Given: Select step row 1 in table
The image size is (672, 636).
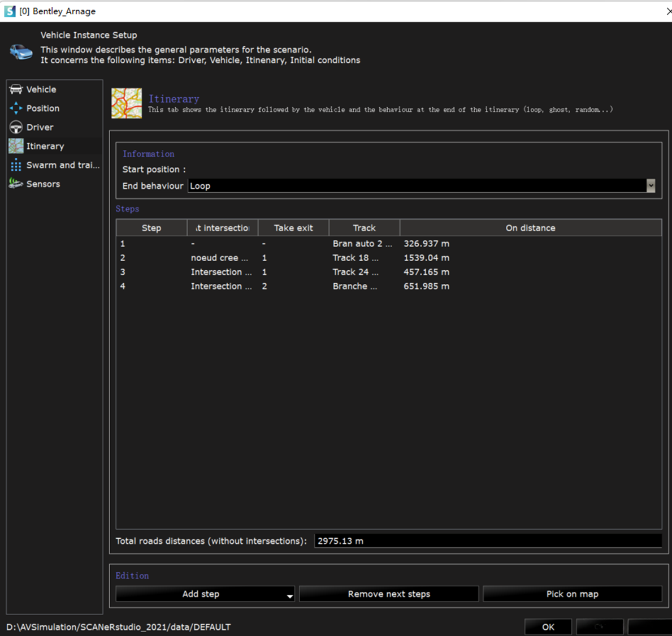Looking at the screenshot, I should (389, 244).
